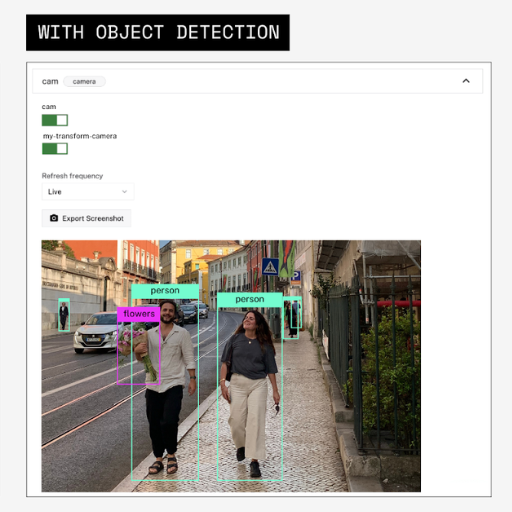Collapse the cam panel with chevron
The width and height of the screenshot is (512, 512).
[x=466, y=81]
